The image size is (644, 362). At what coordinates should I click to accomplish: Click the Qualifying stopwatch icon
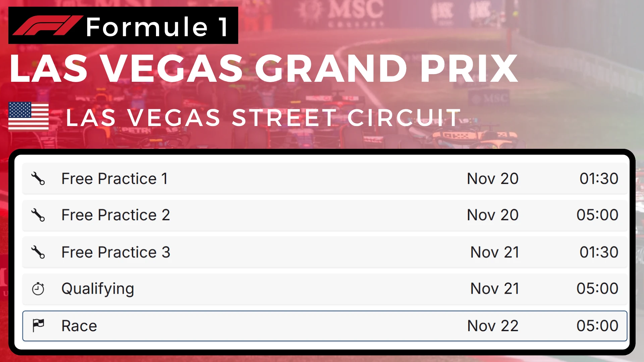pos(38,289)
